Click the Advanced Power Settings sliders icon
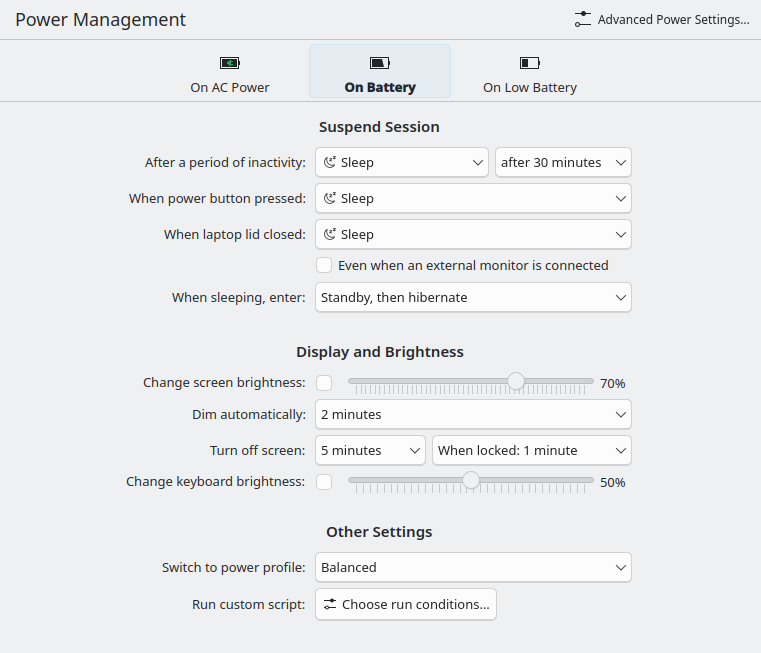761x653 pixels. [x=583, y=20]
